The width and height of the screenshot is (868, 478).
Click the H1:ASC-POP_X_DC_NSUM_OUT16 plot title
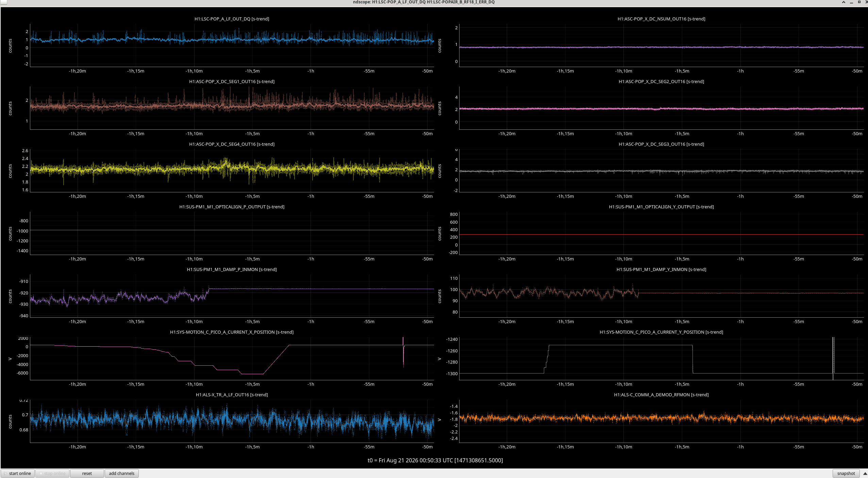661,19
